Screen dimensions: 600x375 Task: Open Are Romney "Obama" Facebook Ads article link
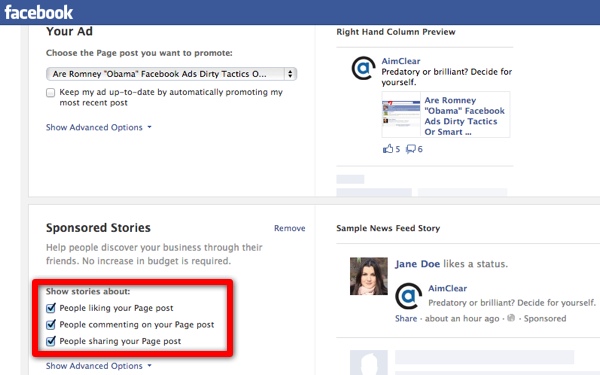pyautogui.click(x=465, y=116)
